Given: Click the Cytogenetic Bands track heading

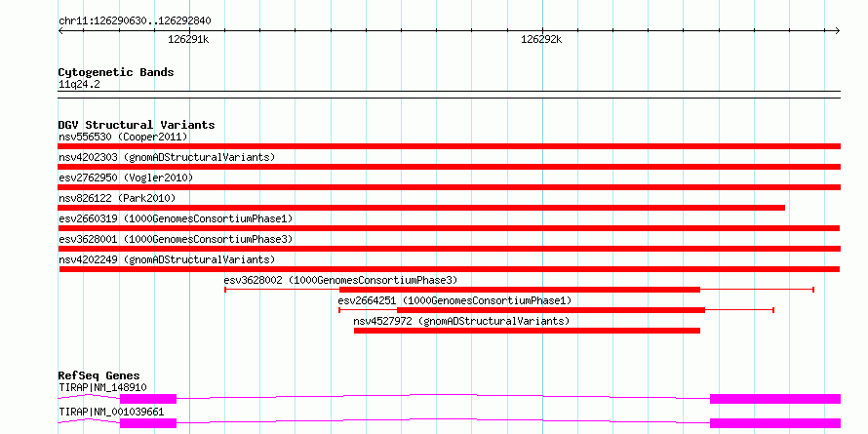Looking at the screenshot, I should pos(116,72).
